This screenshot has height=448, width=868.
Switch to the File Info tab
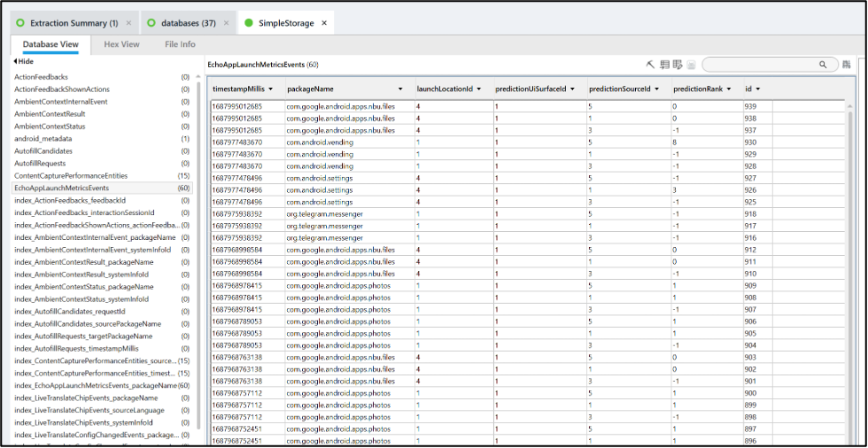point(180,44)
